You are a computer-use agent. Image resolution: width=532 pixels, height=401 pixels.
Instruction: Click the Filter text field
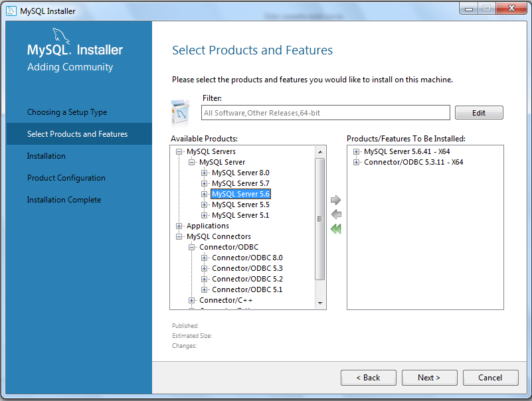325,113
